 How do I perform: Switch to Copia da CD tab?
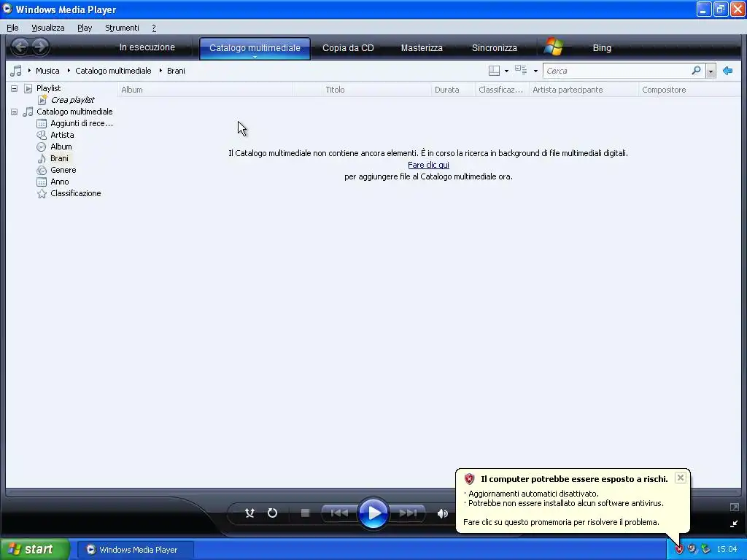[x=348, y=47]
